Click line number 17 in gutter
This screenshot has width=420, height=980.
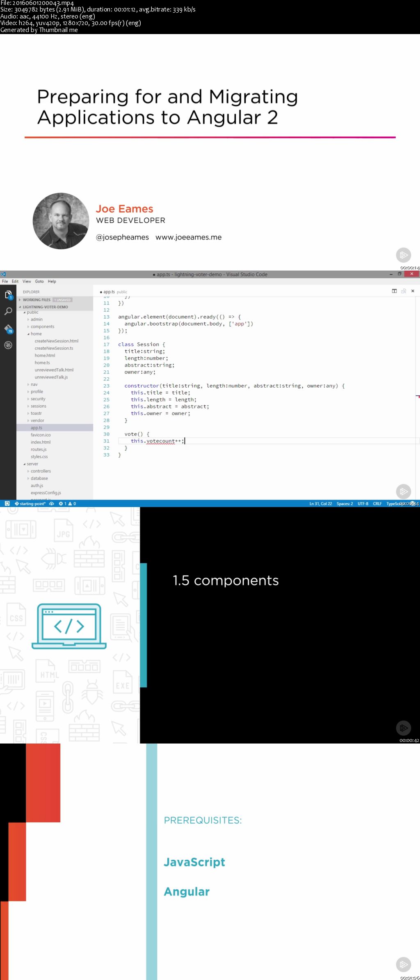pos(106,344)
